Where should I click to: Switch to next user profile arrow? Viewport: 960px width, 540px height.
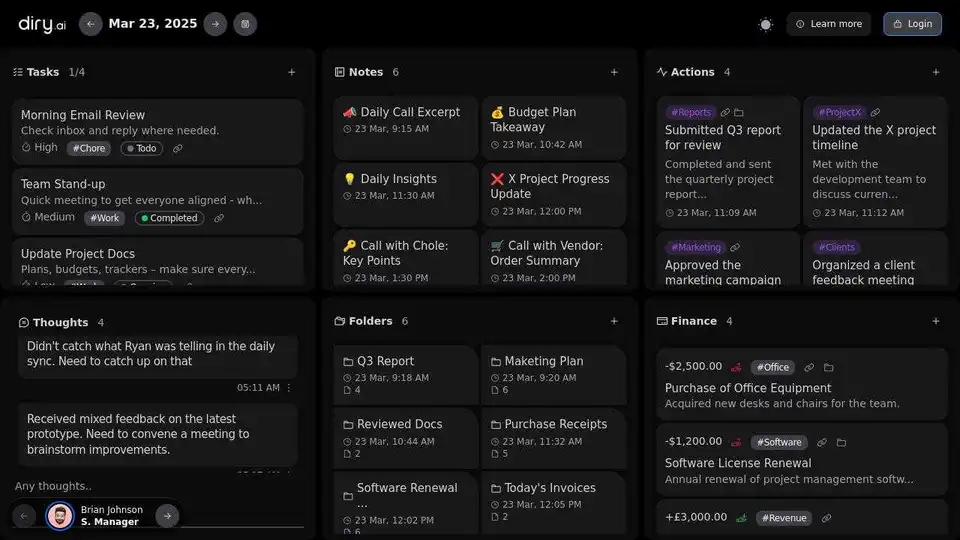coord(168,515)
